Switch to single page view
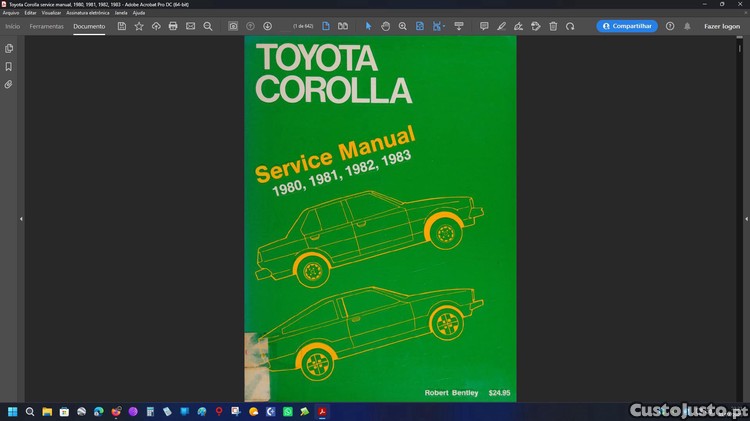 point(326,26)
